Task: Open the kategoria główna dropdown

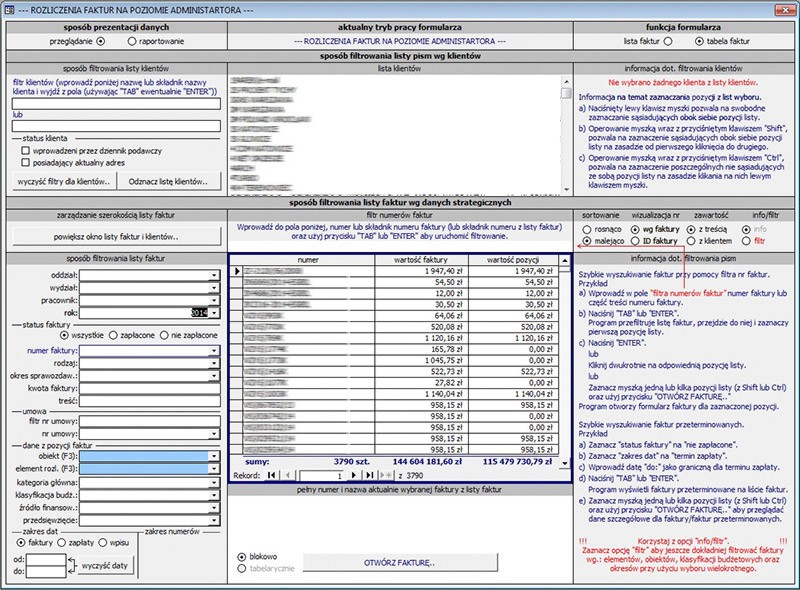Action: (214, 482)
